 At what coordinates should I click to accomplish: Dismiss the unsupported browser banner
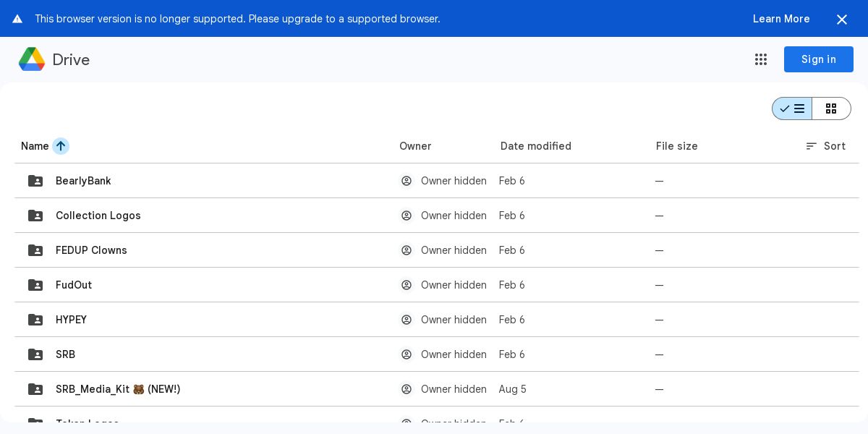coord(842,20)
